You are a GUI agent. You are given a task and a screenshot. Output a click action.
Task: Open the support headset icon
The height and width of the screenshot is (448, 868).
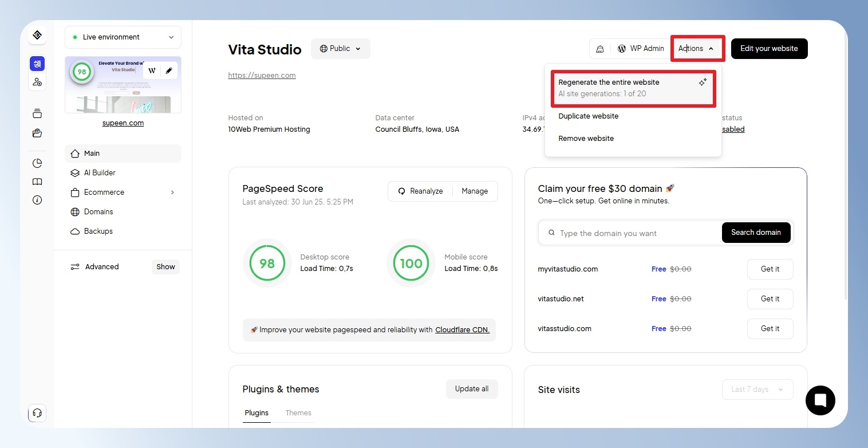(x=37, y=413)
